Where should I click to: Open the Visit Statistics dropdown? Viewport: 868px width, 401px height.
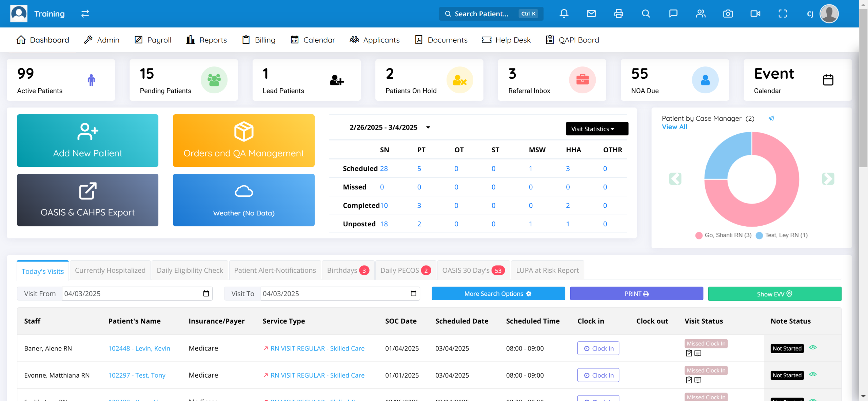point(597,129)
